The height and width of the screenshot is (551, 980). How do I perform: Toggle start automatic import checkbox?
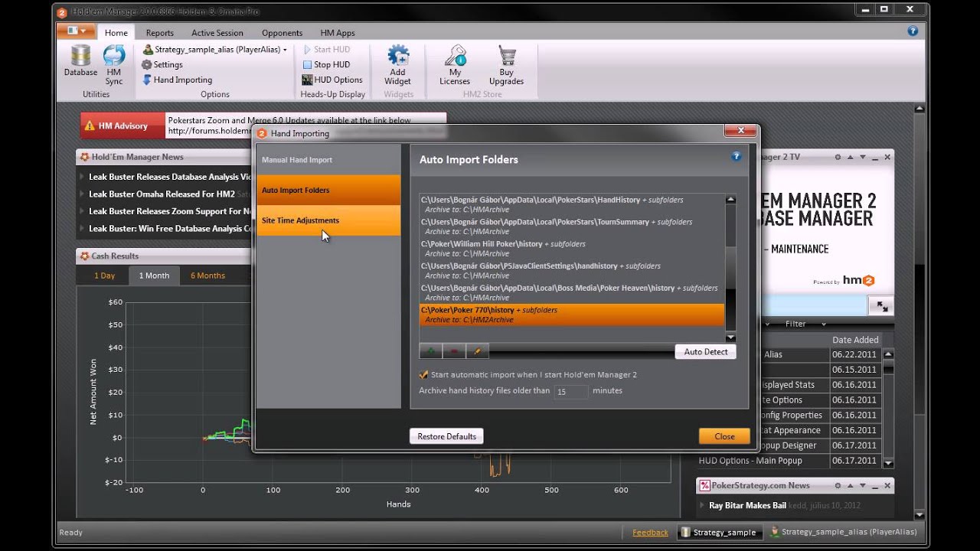(x=423, y=375)
